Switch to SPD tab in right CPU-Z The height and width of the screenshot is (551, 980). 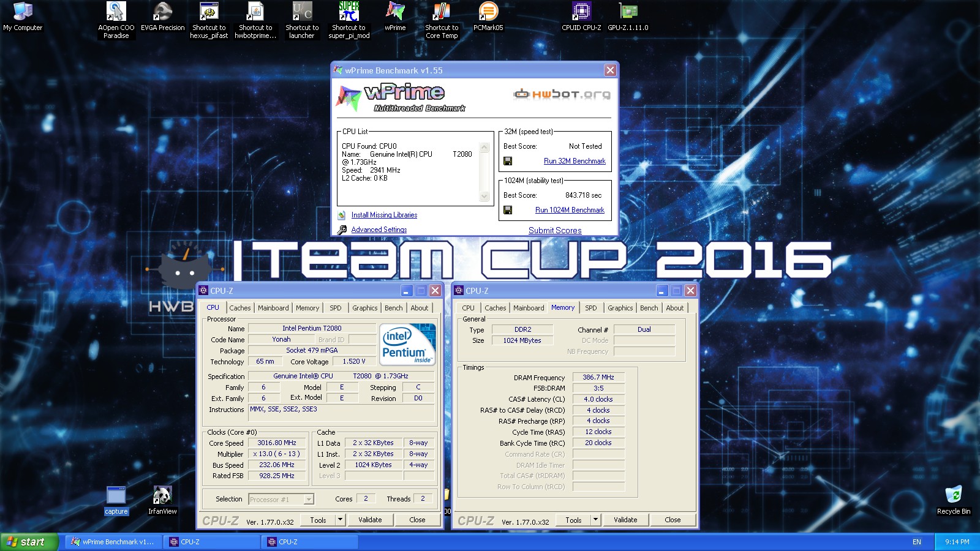coord(590,308)
